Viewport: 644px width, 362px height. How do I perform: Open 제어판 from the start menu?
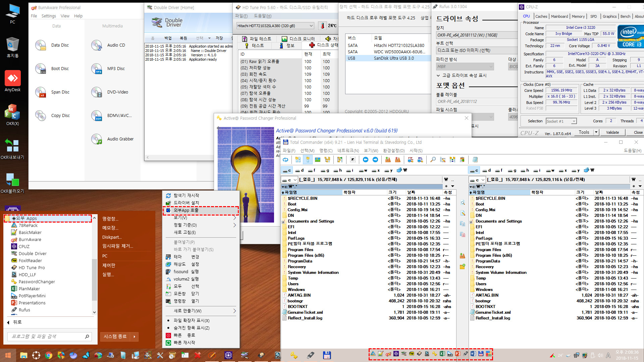[109, 265]
